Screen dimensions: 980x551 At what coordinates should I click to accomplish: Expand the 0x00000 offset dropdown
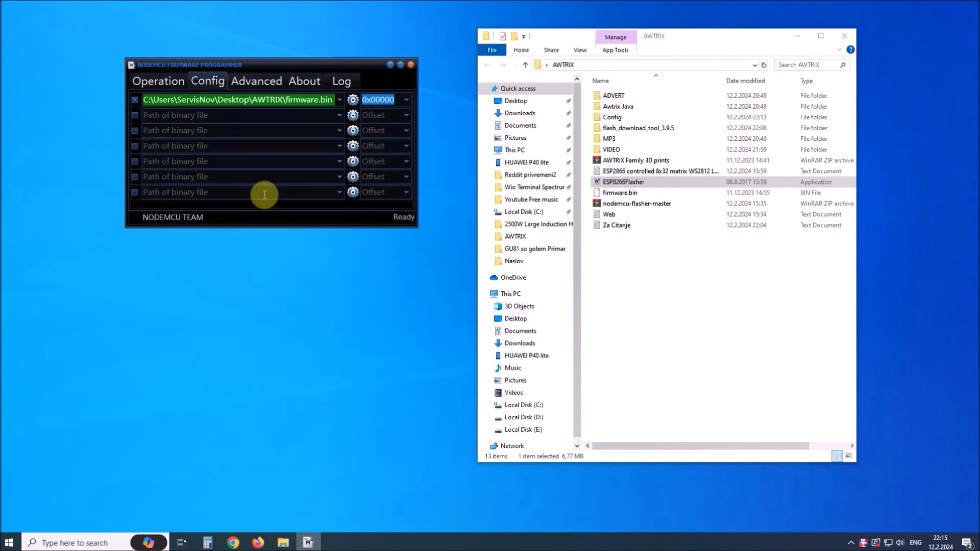coord(406,100)
